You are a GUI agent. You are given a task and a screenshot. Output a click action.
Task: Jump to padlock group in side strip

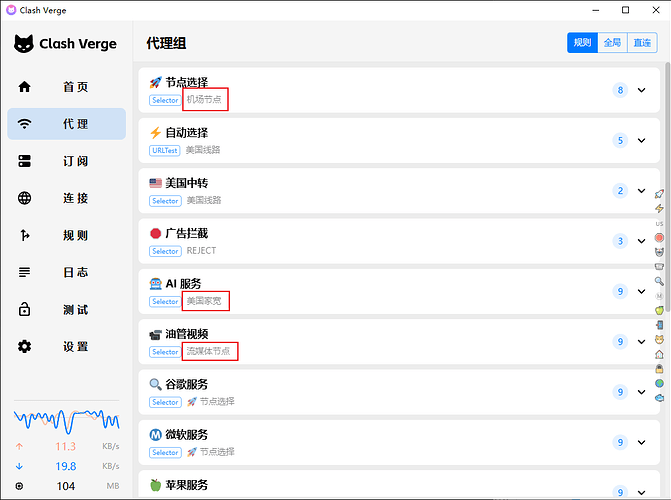tap(659, 369)
